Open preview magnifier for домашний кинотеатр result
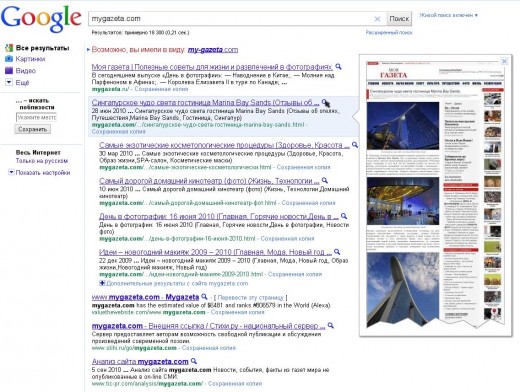520x392 pixels. (324, 181)
